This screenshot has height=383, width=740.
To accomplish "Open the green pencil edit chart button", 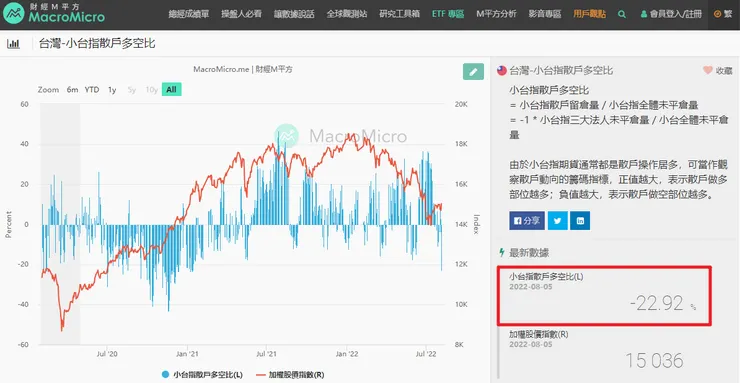I will [473, 72].
